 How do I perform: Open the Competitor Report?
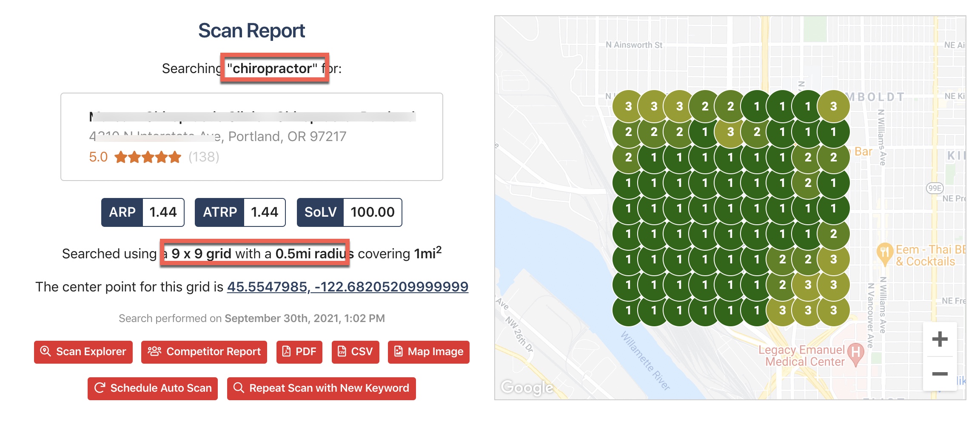click(204, 352)
